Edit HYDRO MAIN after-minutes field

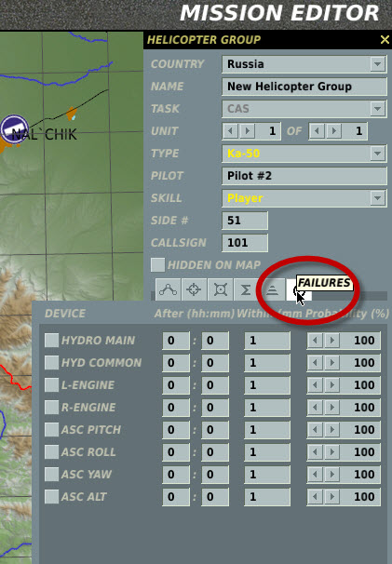coord(215,341)
